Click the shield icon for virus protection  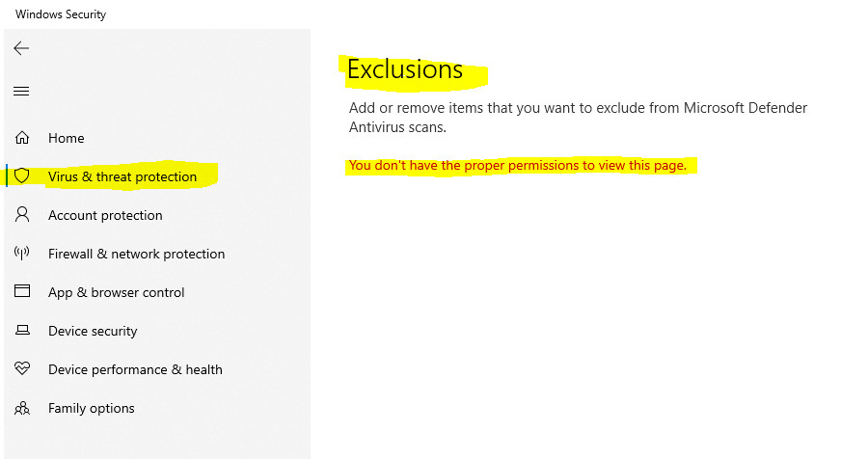(x=22, y=176)
